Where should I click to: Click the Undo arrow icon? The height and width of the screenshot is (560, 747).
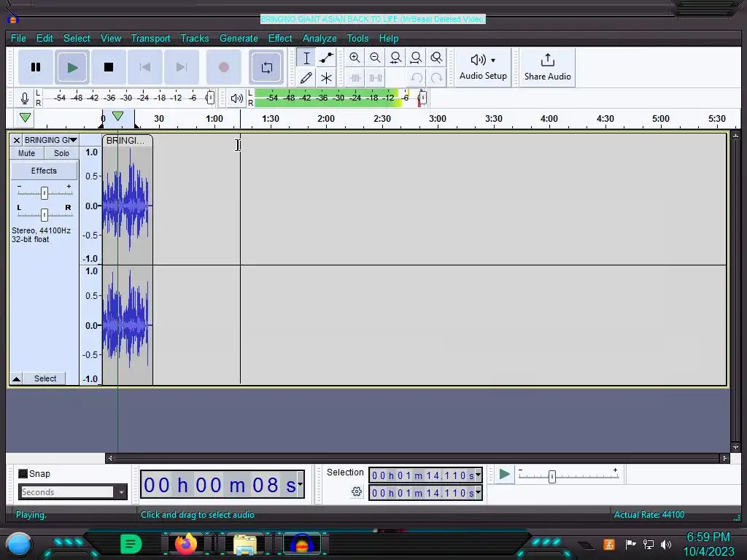[417, 77]
